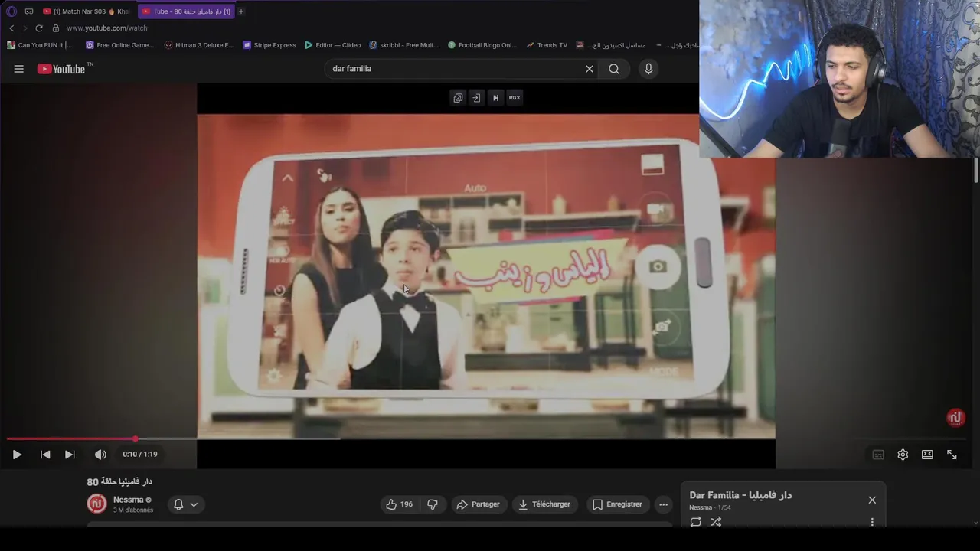The width and height of the screenshot is (980, 551).
Task: Submit the search with the magnifier button
Action: [x=614, y=69]
